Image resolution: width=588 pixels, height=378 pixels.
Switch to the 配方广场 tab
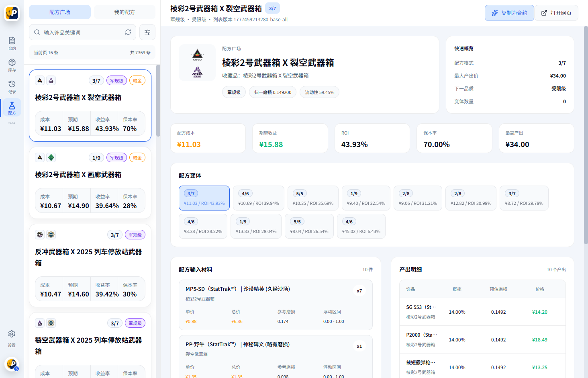point(60,12)
